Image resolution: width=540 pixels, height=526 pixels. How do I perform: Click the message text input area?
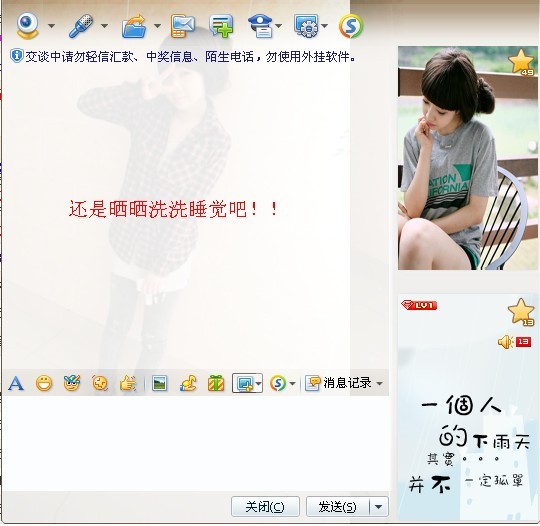click(196, 443)
